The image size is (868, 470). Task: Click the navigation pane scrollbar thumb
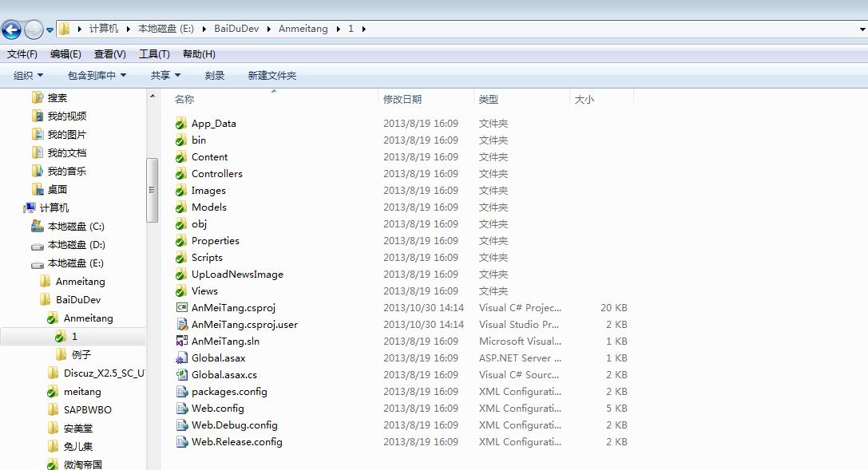pyautogui.click(x=152, y=190)
